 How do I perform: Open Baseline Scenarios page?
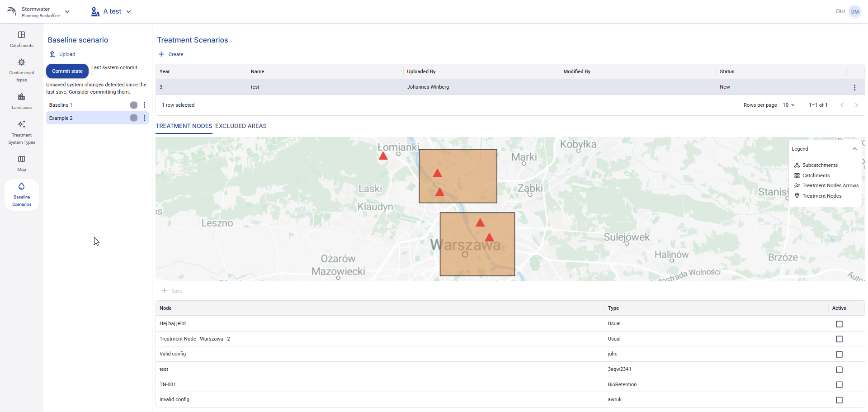(22, 195)
